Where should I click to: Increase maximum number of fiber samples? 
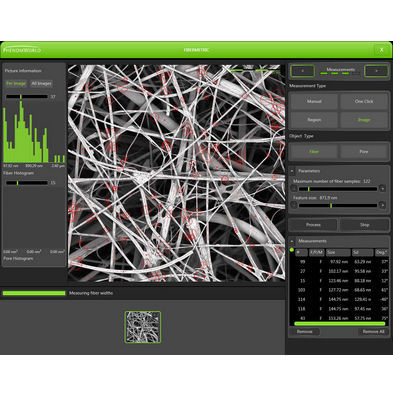382,189
